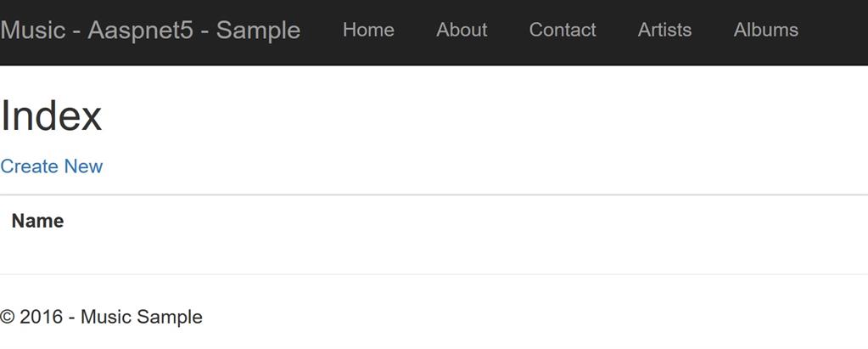Open the Albums navigation link
The height and width of the screenshot is (349, 868).
[x=765, y=31]
